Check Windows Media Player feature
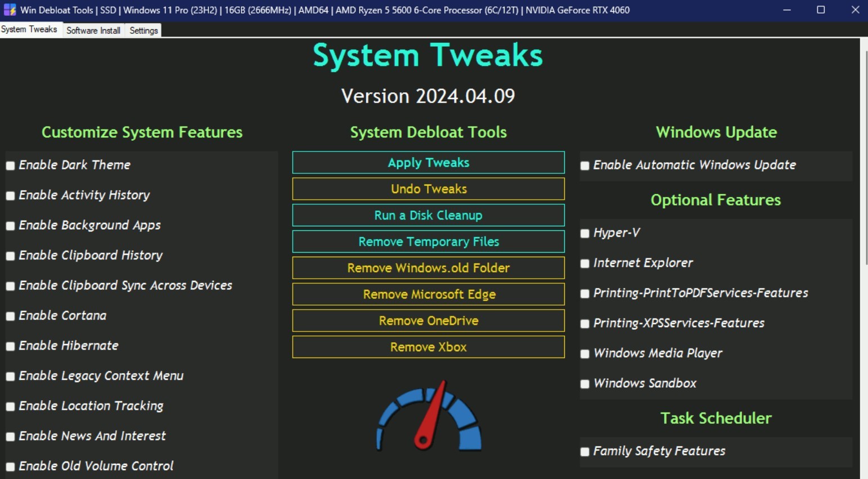 pos(585,353)
